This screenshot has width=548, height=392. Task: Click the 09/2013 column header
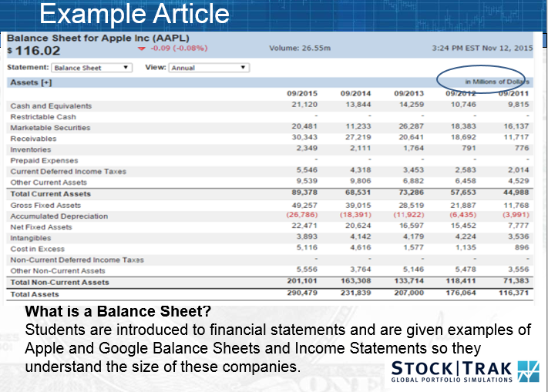[x=409, y=93]
